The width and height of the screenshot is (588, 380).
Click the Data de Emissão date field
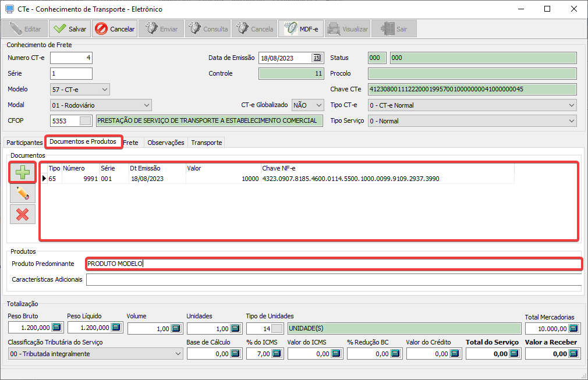[285, 58]
